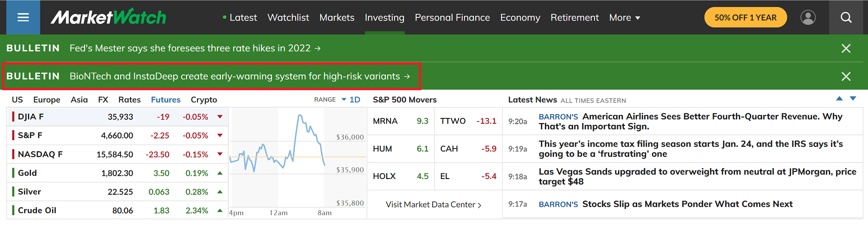
Task: Expand the More navigation dropdown
Action: pyautogui.click(x=624, y=18)
